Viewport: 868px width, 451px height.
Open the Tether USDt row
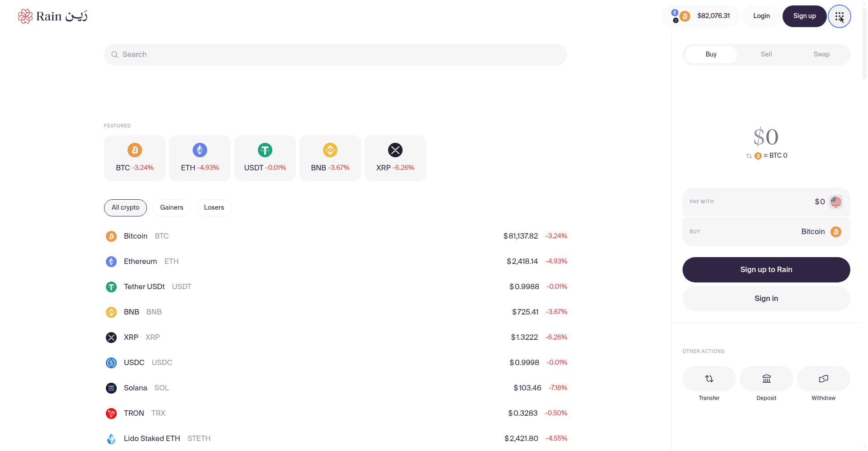coord(336,287)
